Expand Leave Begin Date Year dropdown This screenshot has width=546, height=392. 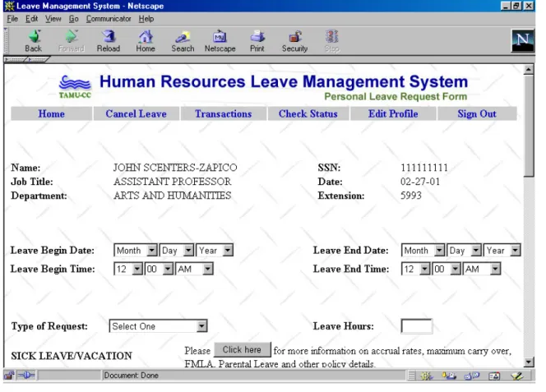[215, 251]
